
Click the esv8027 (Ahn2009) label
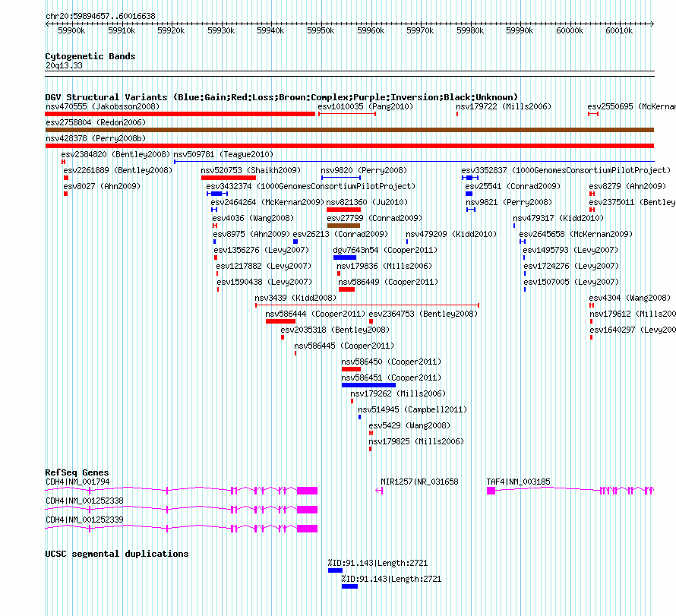[x=102, y=186]
